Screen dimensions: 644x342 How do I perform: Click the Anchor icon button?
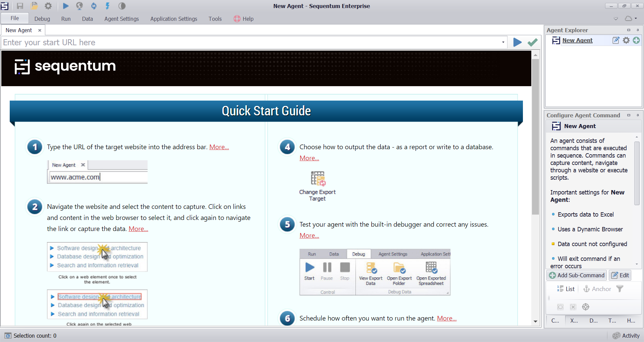pyautogui.click(x=597, y=289)
